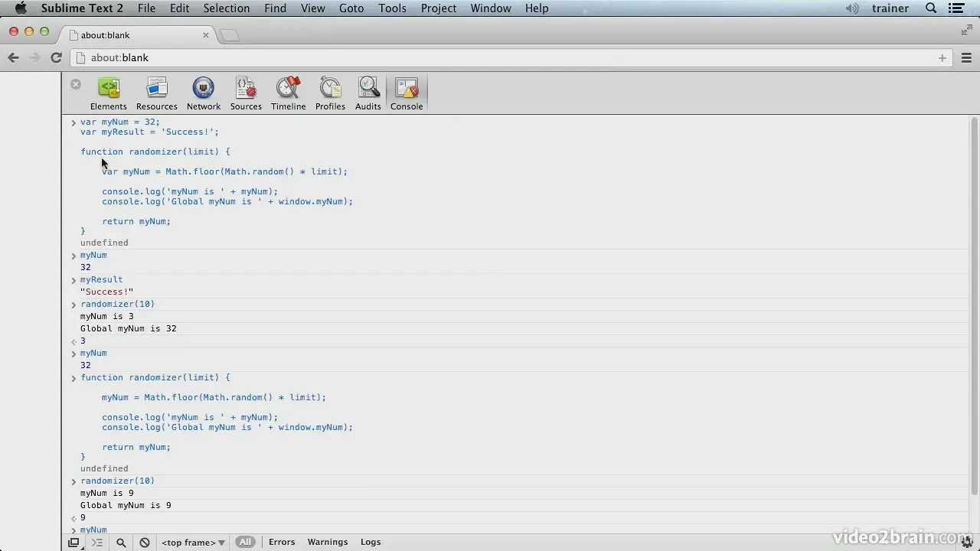Select the Console panel icon
980x551 pixels.
click(x=407, y=94)
